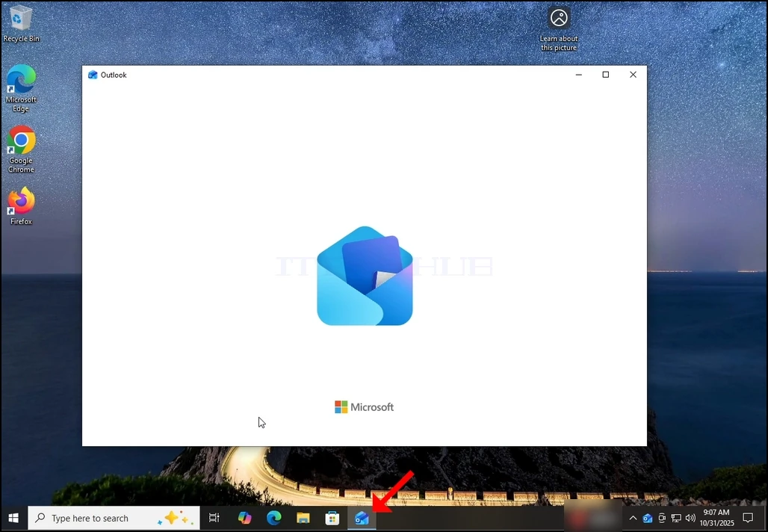Click the Learn about this picture icon
Image resolution: width=768 pixels, height=532 pixels.
pyautogui.click(x=558, y=28)
